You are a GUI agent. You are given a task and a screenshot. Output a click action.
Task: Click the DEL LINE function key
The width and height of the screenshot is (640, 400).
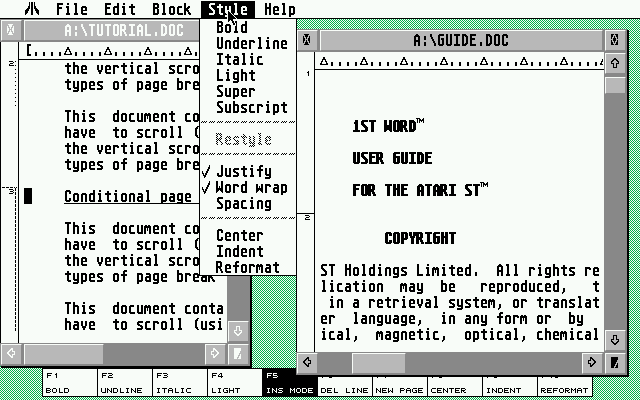click(344, 386)
